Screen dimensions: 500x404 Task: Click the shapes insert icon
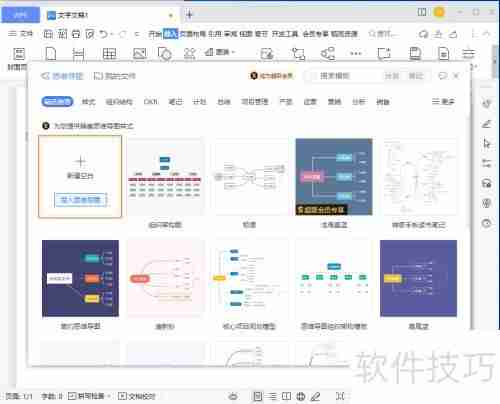pyautogui.click(x=164, y=54)
